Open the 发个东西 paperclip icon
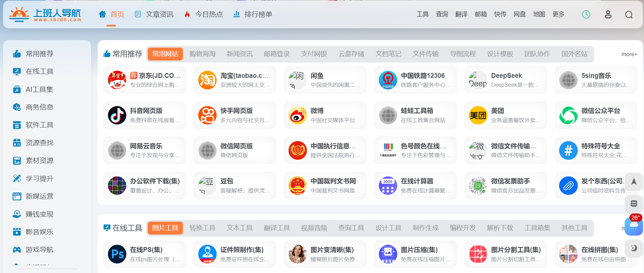This screenshot has height=273, width=644. [x=569, y=186]
